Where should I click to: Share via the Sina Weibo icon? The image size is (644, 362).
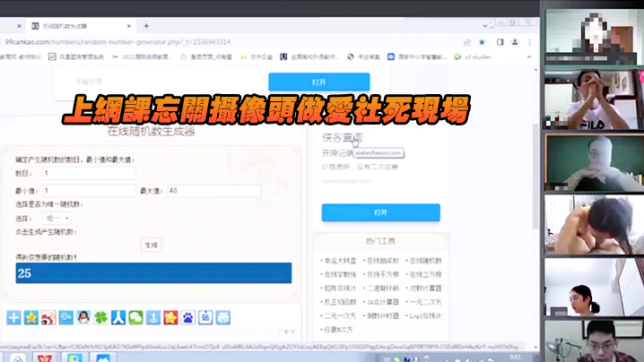pyautogui.click(x=48, y=317)
